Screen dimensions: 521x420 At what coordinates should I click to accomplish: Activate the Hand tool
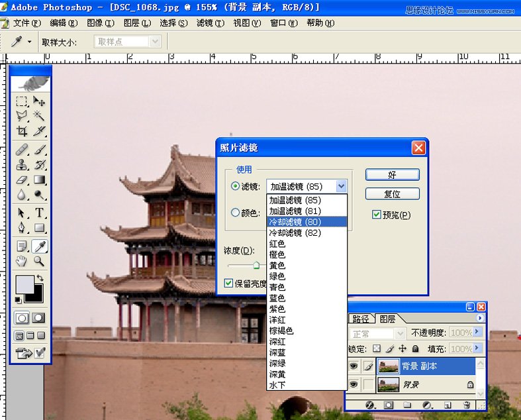22,262
